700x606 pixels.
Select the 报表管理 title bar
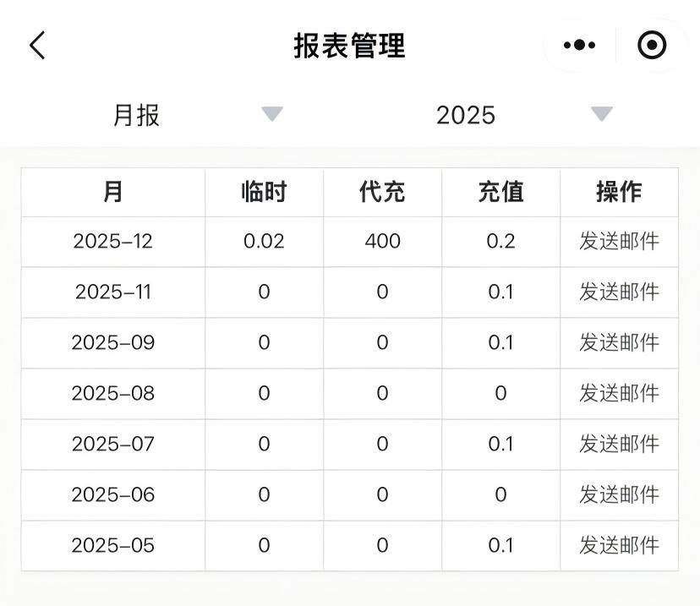[350, 44]
